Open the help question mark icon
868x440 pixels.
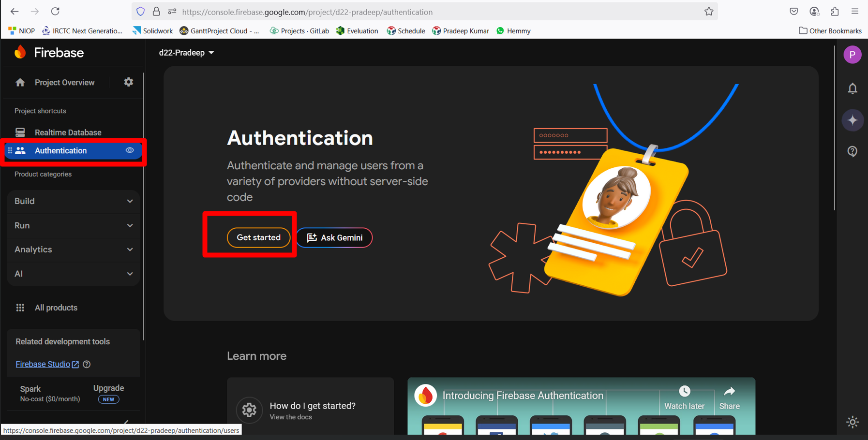(x=853, y=152)
